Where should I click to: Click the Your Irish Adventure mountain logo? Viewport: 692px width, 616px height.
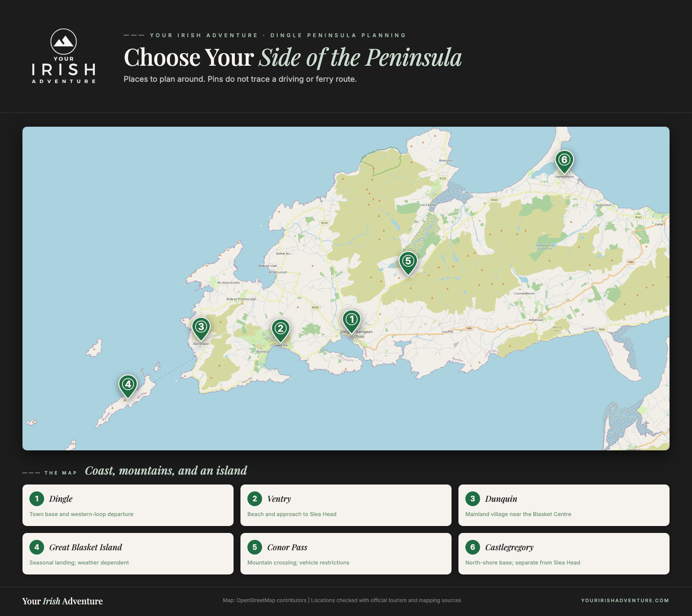pyautogui.click(x=64, y=56)
